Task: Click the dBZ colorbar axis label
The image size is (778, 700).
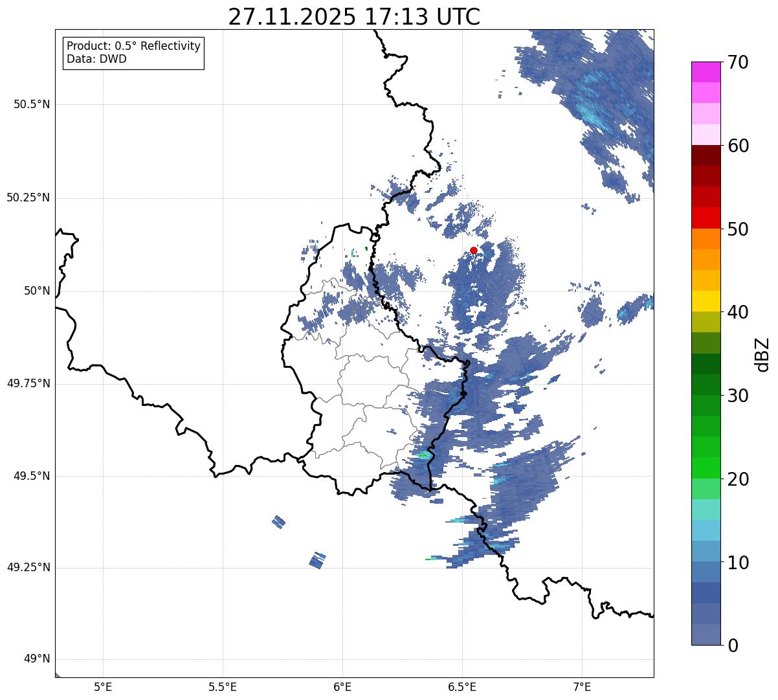Action: (x=762, y=354)
